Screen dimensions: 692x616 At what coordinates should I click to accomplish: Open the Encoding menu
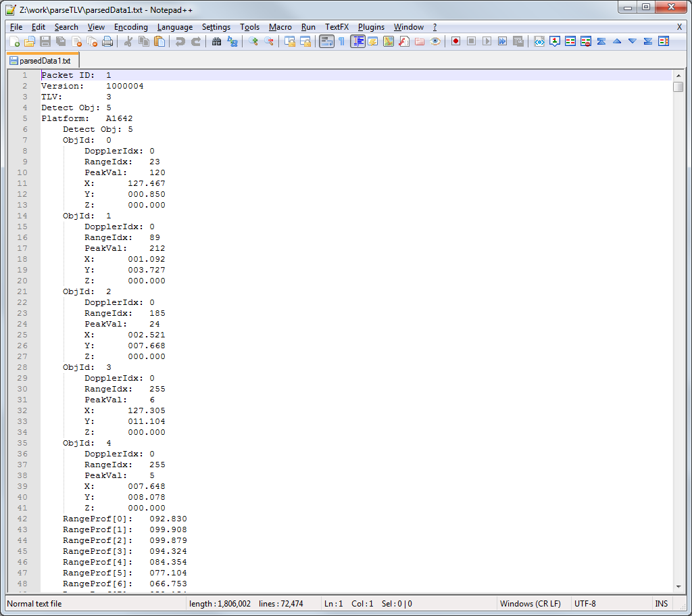[x=130, y=27]
